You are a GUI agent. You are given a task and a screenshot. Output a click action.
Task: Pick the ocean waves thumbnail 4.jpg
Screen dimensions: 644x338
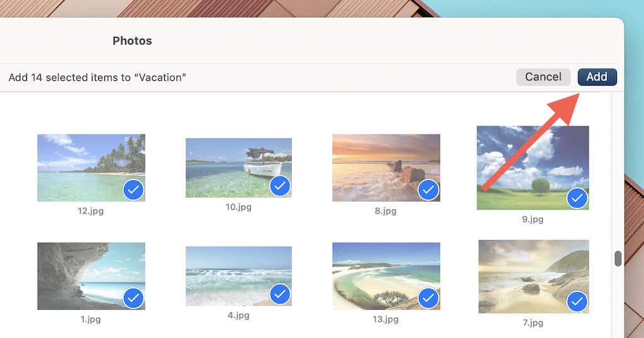tap(238, 276)
